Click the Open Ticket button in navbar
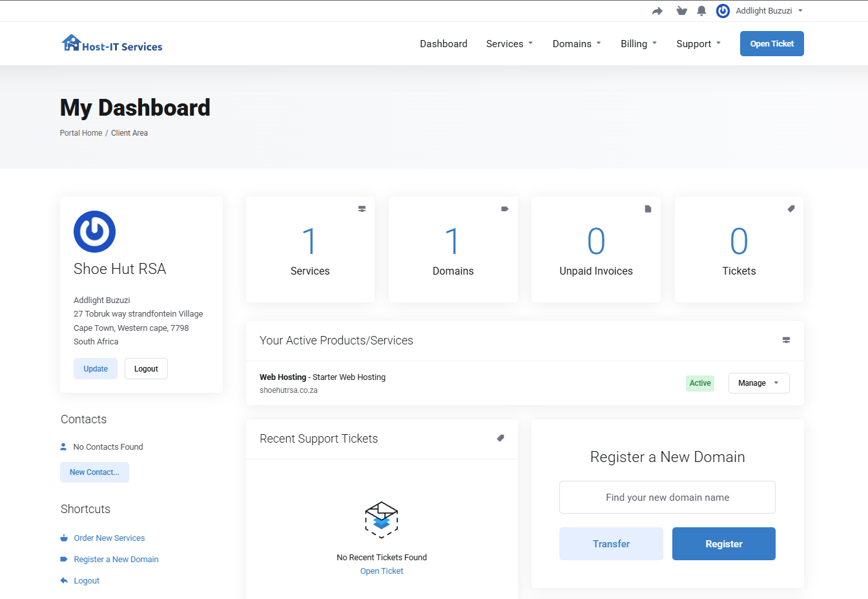 tap(772, 43)
